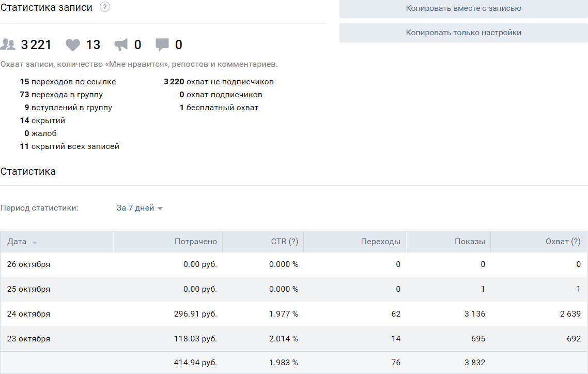Click the Переходы column header
The width and height of the screenshot is (588, 374).
point(380,242)
